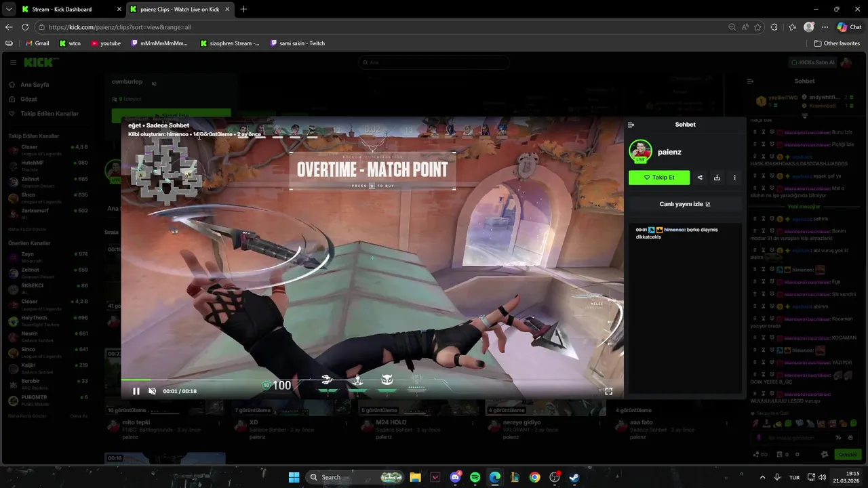
Task: Open nereye gidiyo clip card
Action: [x=544, y=420]
